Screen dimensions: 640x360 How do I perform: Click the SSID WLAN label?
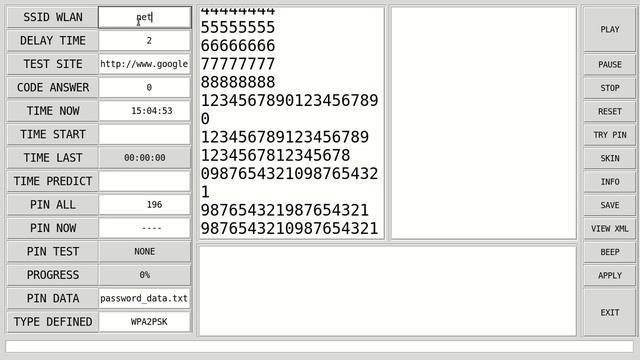pyautogui.click(x=53, y=17)
